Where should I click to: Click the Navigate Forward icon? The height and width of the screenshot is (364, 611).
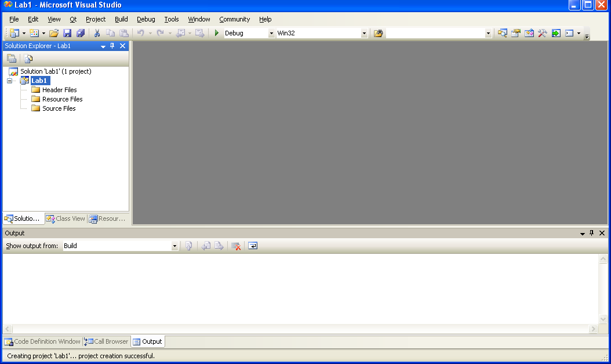[x=200, y=33]
